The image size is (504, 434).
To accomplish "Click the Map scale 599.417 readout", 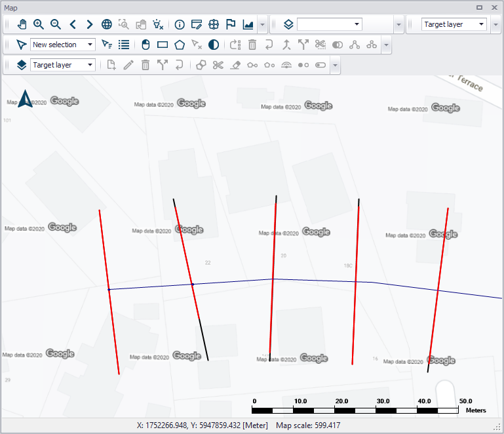I will coord(308,425).
